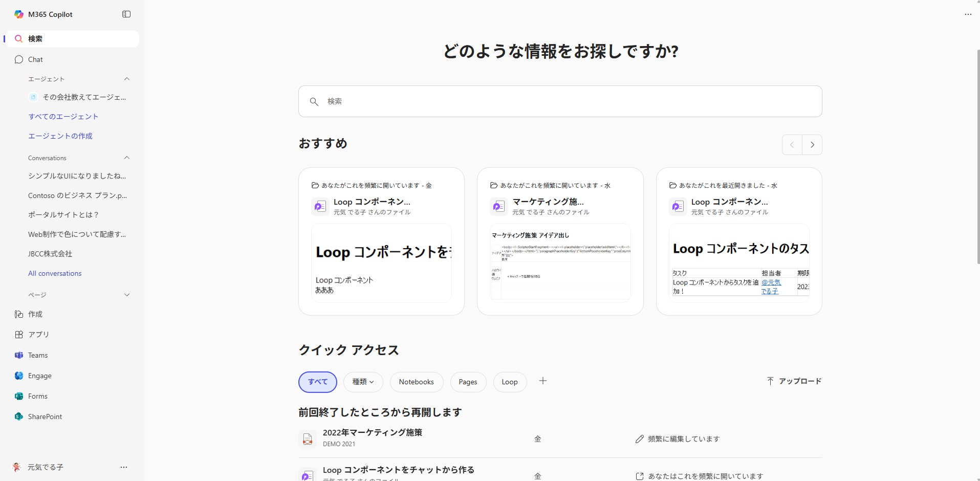Click pencil icon beside 頻繁に編集しています
This screenshot has width=980, height=481.
[x=640, y=439]
